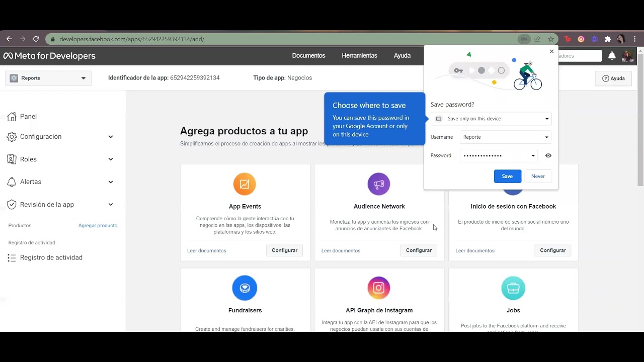The width and height of the screenshot is (644, 362).
Task: Click Configurar for Audience Network
Action: [419, 250]
